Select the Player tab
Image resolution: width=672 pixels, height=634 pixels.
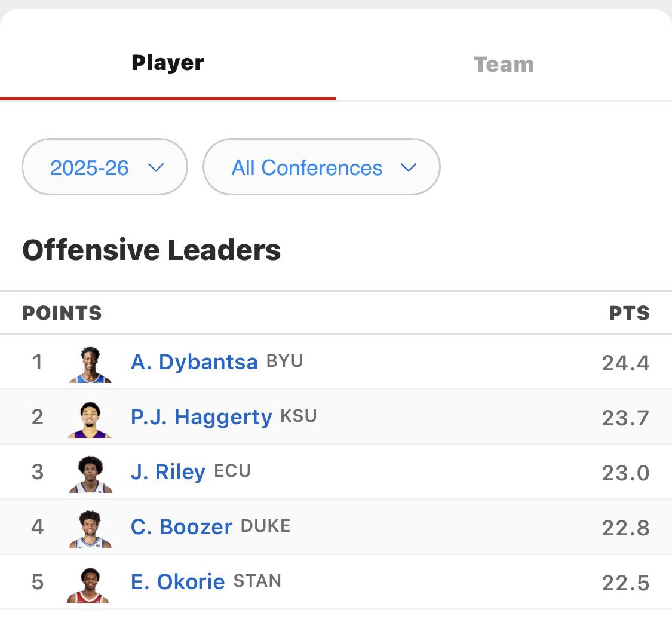coord(168,63)
